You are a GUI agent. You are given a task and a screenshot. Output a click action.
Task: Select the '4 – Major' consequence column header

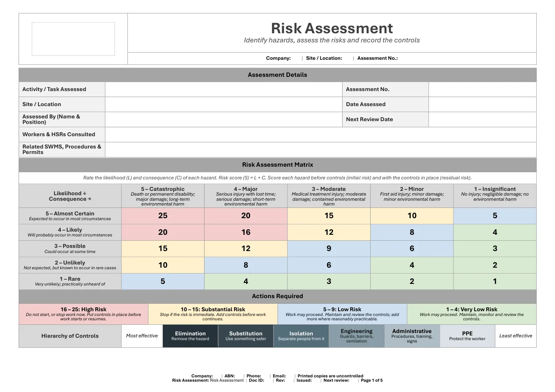pos(246,196)
